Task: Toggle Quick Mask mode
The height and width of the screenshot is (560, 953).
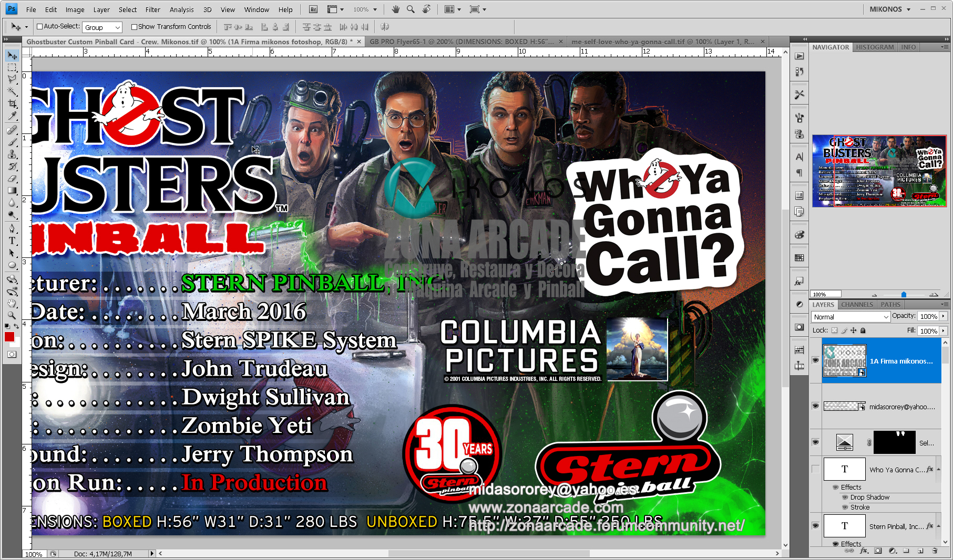Action: [12, 355]
